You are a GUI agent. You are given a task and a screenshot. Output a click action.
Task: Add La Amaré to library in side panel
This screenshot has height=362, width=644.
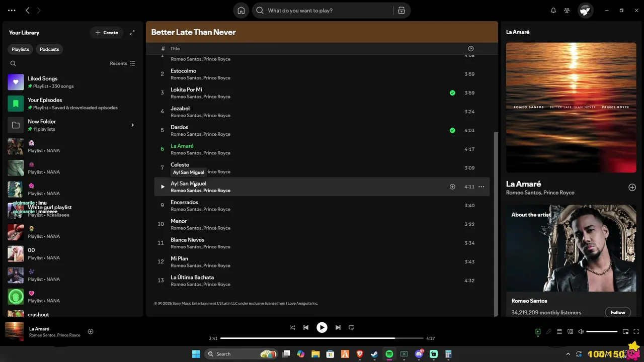(632, 188)
